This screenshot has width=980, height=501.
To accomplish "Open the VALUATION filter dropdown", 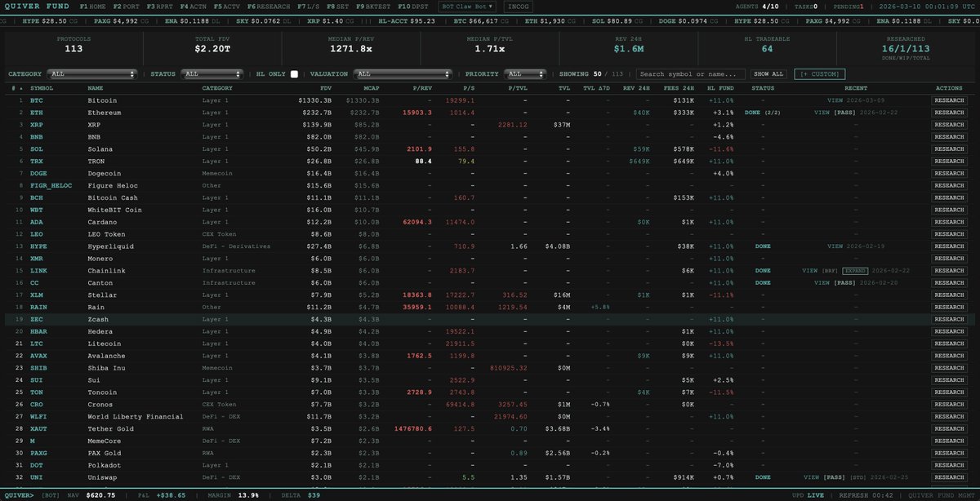I will 403,73.
